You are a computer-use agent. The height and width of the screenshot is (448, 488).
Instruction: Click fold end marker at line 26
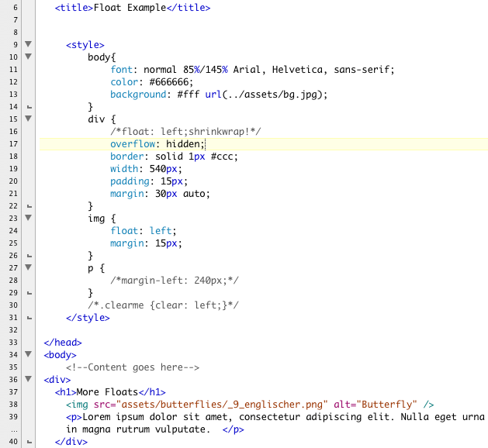[29, 256]
